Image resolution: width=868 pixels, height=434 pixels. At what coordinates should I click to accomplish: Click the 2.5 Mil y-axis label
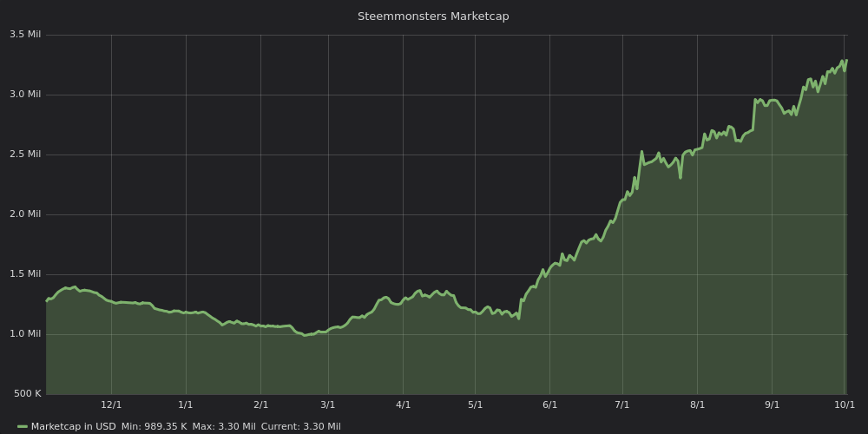pos(25,154)
